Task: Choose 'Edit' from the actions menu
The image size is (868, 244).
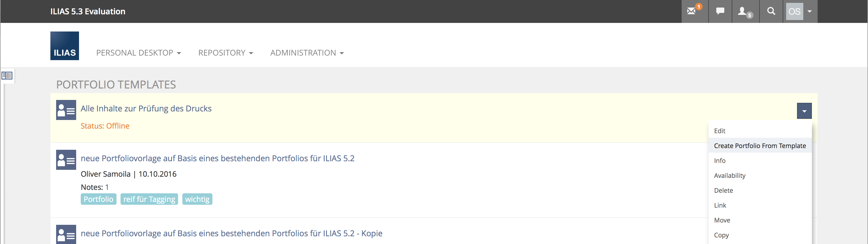Action: tap(719, 131)
